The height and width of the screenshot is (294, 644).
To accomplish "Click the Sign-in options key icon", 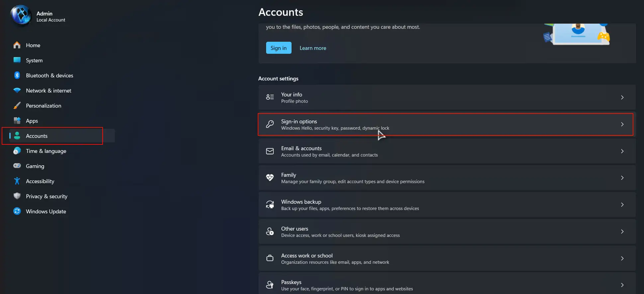I will pos(270,124).
